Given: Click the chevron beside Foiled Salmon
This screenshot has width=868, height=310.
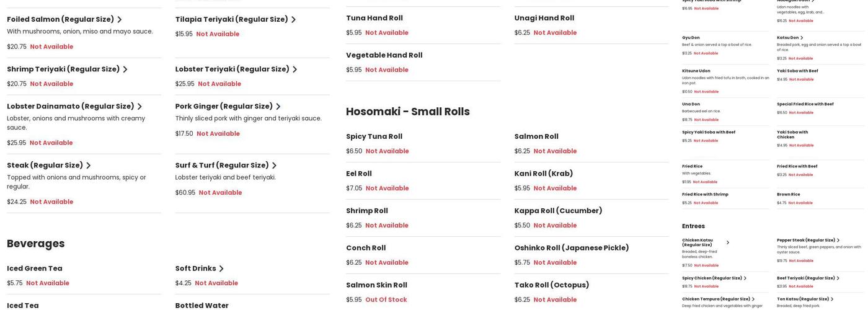Looking at the screenshot, I should coord(120,20).
